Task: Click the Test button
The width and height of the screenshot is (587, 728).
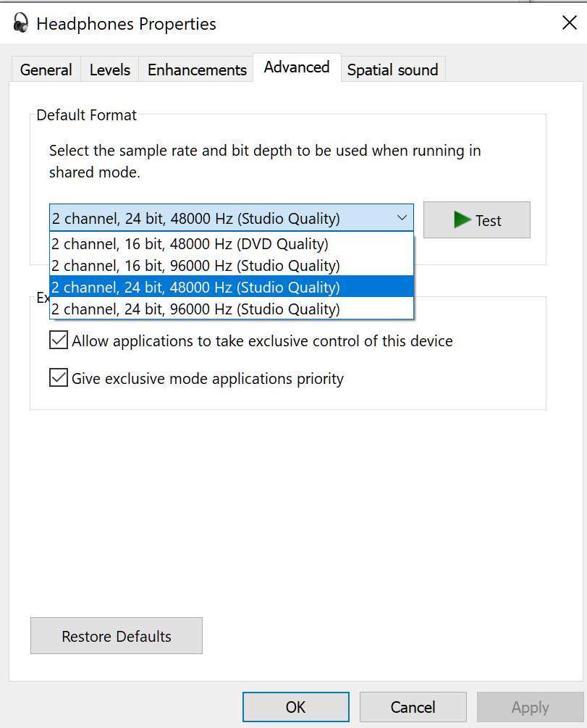Action: [477, 220]
